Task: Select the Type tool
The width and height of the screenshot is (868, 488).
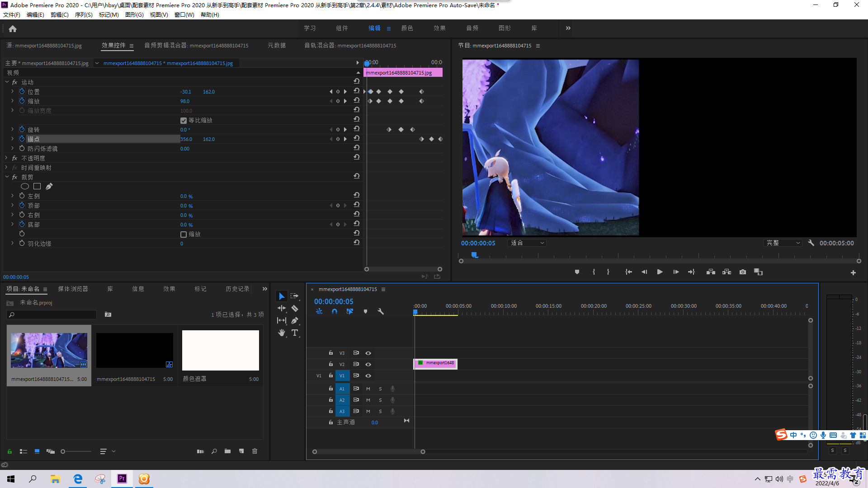Action: [295, 333]
